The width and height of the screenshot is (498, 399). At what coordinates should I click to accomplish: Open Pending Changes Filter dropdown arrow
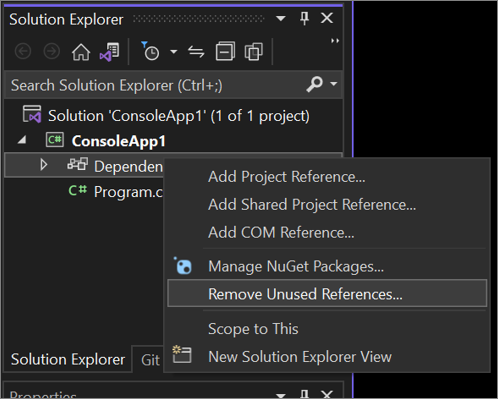[x=173, y=52]
